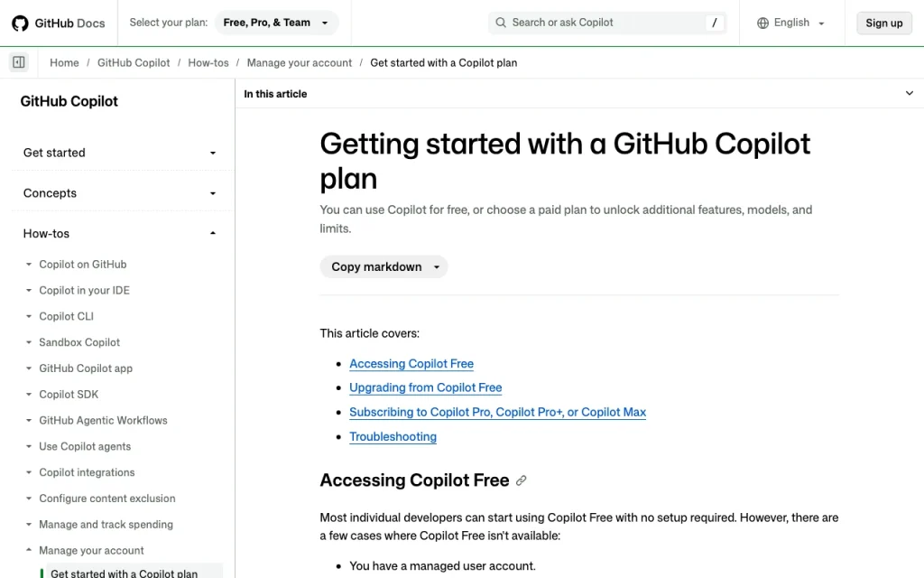
Task: Click the slash shortcut key badge
Action: click(715, 23)
